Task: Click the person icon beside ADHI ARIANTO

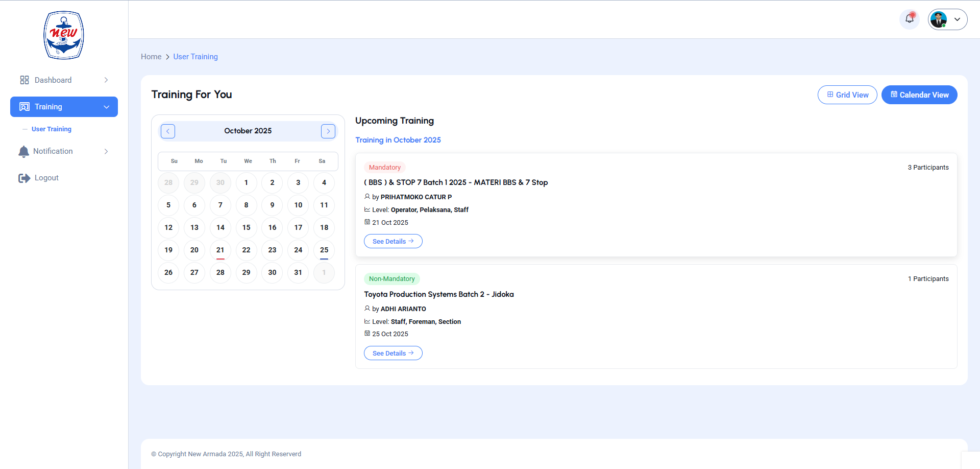Action: pyautogui.click(x=367, y=309)
